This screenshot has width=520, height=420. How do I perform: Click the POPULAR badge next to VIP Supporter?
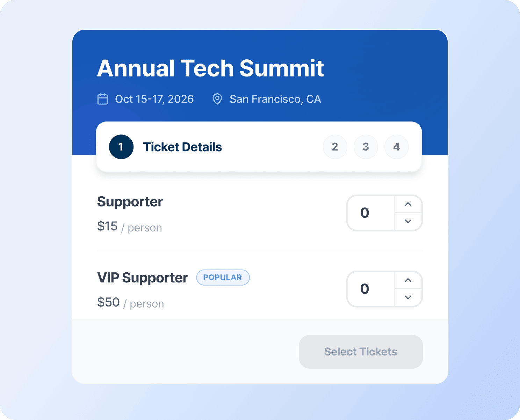pyautogui.click(x=223, y=277)
